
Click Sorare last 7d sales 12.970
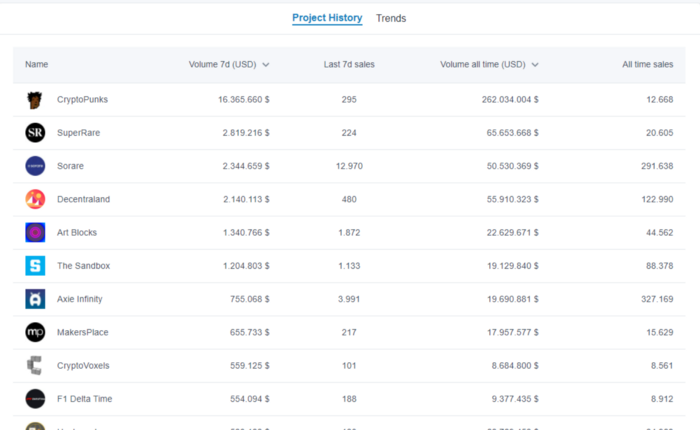pyautogui.click(x=349, y=166)
